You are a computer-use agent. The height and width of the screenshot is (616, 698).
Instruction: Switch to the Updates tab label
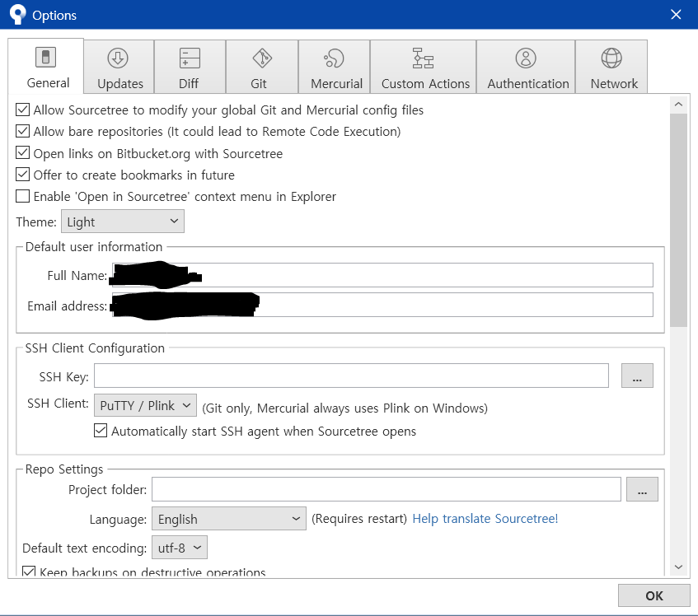pos(120,84)
